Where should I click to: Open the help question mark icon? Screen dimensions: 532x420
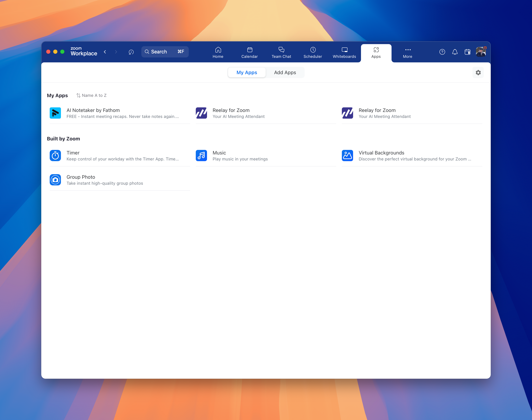[442, 52]
